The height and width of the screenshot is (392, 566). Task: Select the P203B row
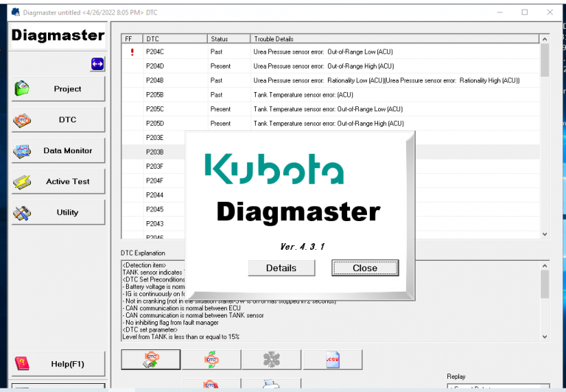coord(155,152)
